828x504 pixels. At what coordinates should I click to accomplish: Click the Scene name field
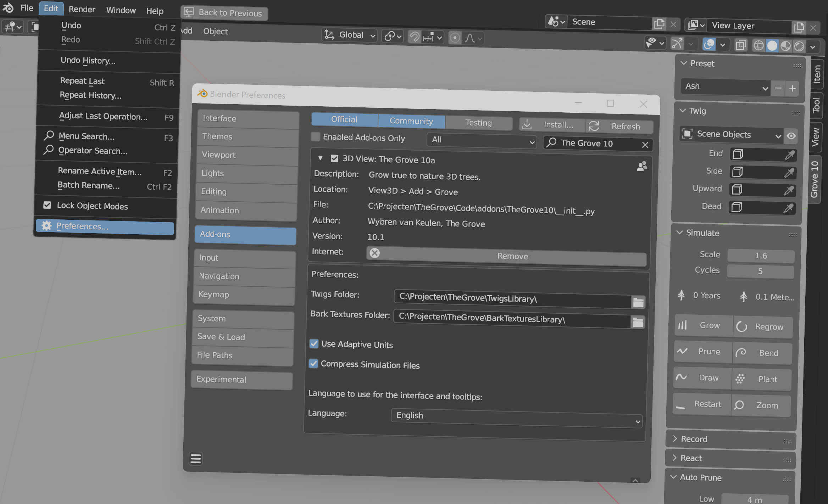tap(609, 23)
